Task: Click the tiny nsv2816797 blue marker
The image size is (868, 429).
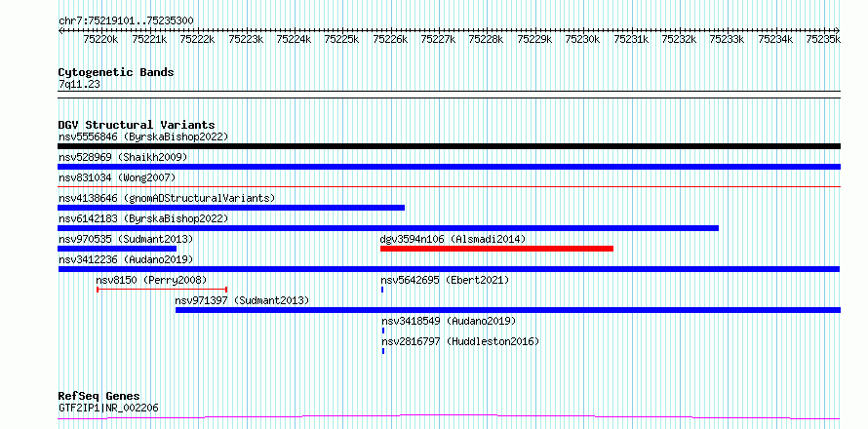Action: (383, 351)
